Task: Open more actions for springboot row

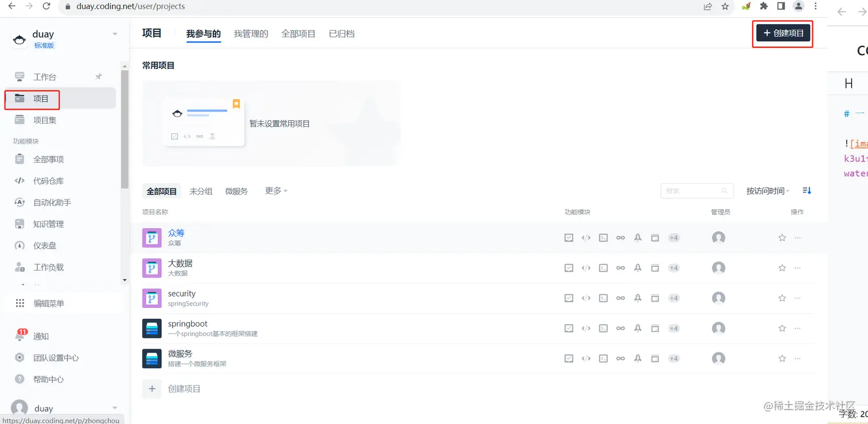Action: pyautogui.click(x=797, y=328)
